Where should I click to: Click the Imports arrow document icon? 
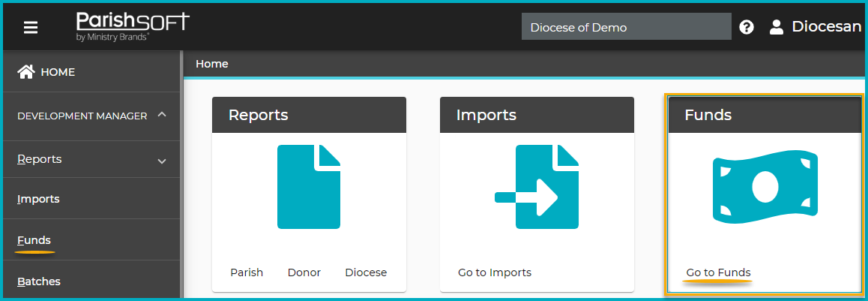coord(536,187)
